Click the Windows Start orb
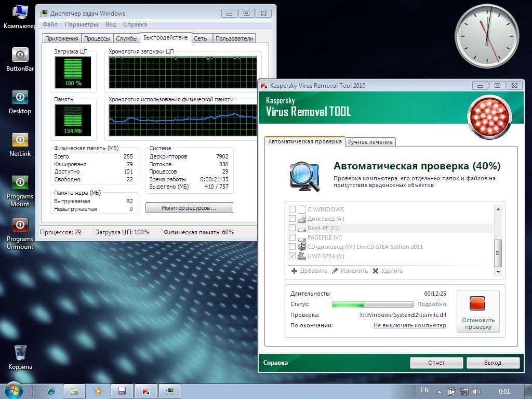Image resolution: width=532 pixels, height=399 pixels. coord(14,391)
